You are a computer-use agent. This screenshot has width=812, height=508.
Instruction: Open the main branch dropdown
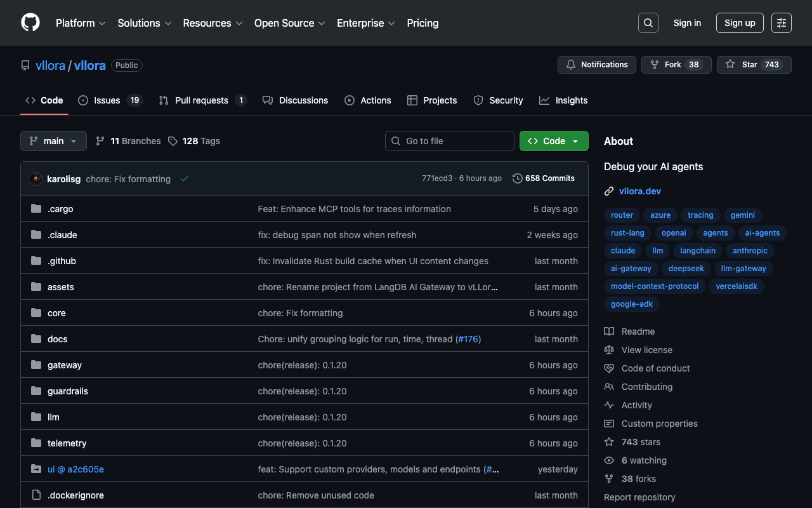(53, 141)
